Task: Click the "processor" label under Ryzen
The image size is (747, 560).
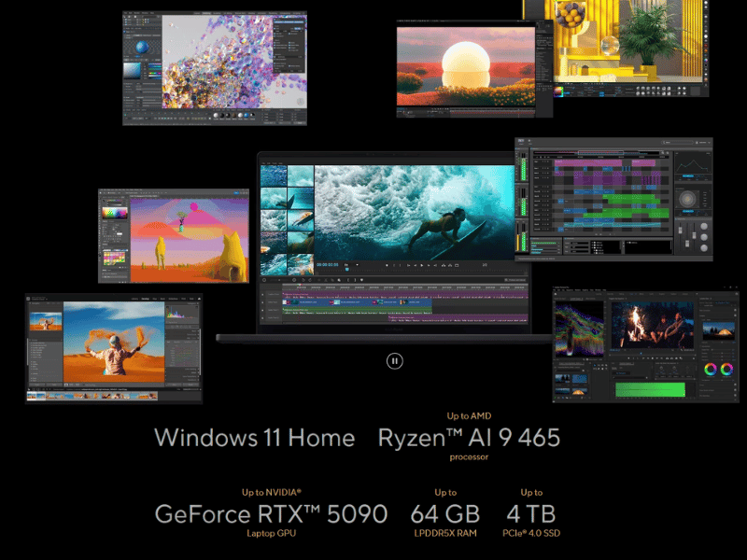Action: 469,457
